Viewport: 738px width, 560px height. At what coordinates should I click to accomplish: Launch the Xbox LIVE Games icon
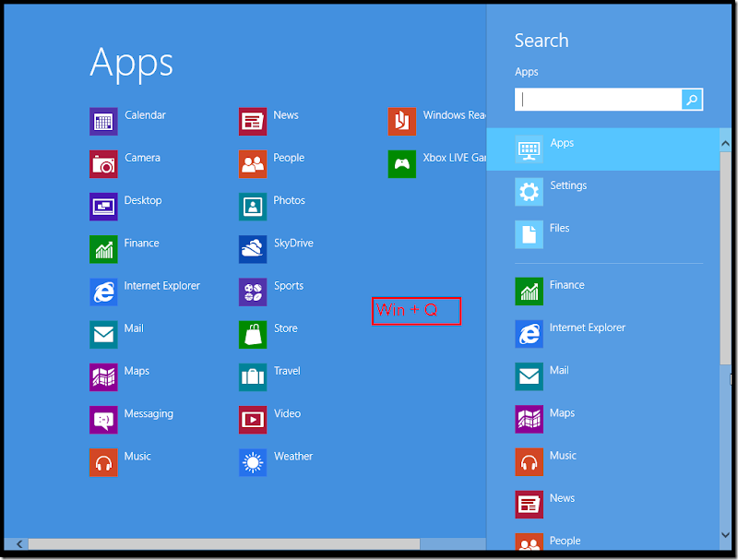coord(402,164)
